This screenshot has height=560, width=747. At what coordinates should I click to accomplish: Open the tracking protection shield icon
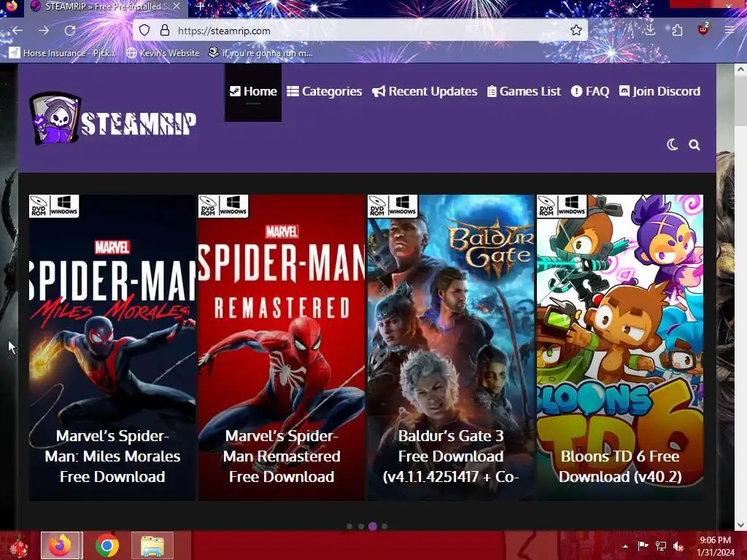(144, 31)
